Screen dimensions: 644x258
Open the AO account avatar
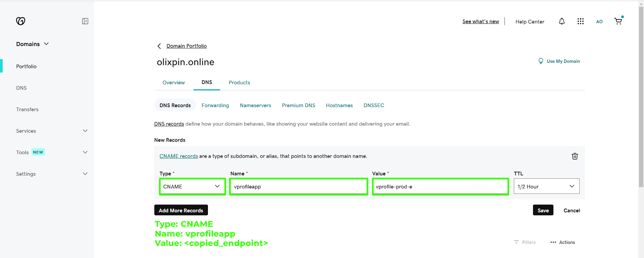point(599,21)
